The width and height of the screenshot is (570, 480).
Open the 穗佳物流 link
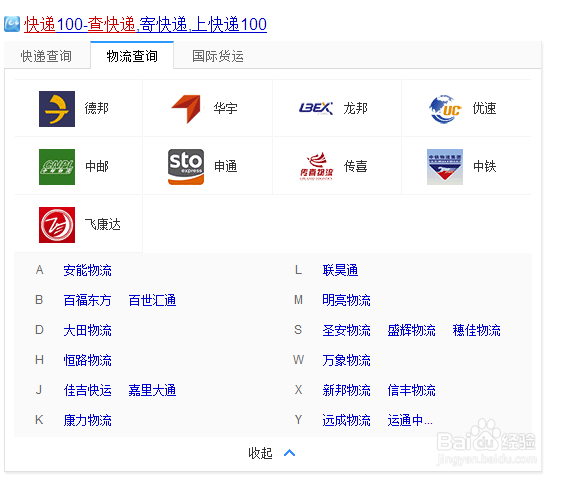tap(477, 330)
